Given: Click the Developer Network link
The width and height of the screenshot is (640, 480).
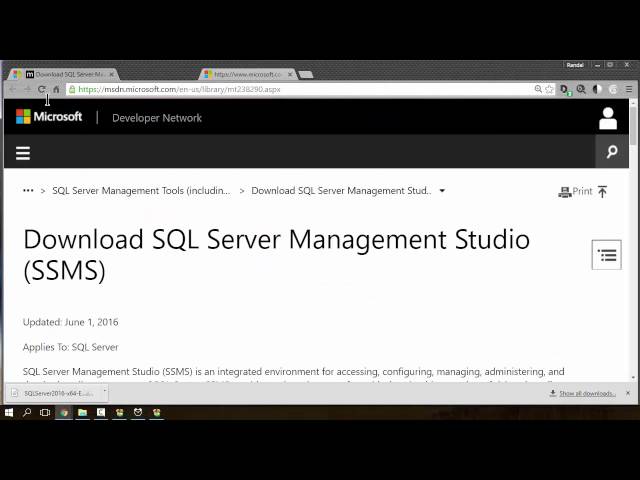Looking at the screenshot, I should tap(157, 118).
